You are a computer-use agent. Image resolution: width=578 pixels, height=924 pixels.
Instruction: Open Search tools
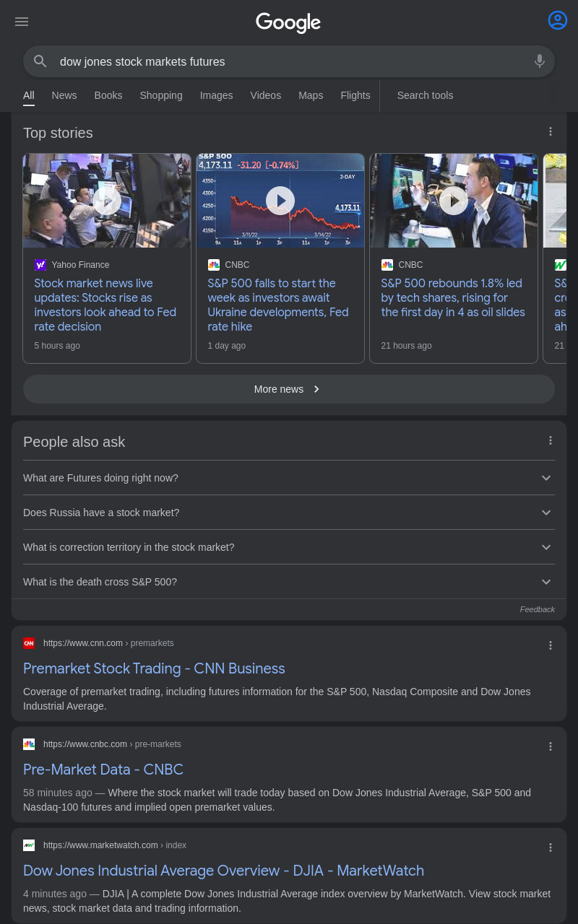425,95
